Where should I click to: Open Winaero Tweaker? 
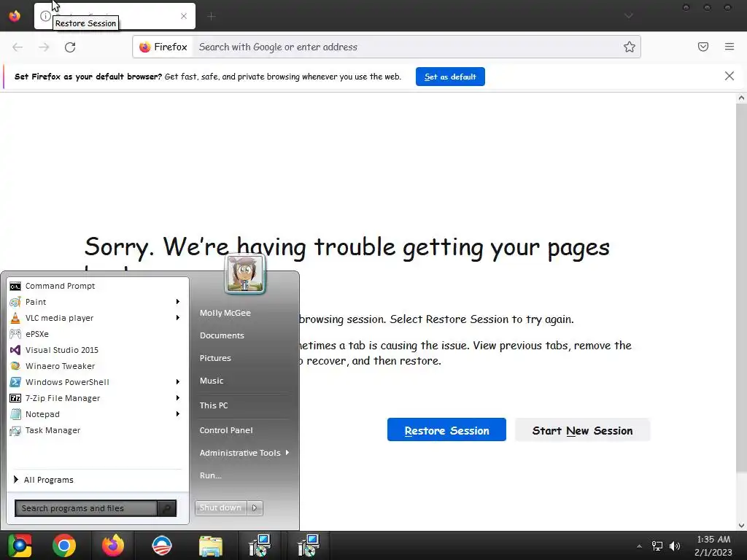(x=96, y=366)
